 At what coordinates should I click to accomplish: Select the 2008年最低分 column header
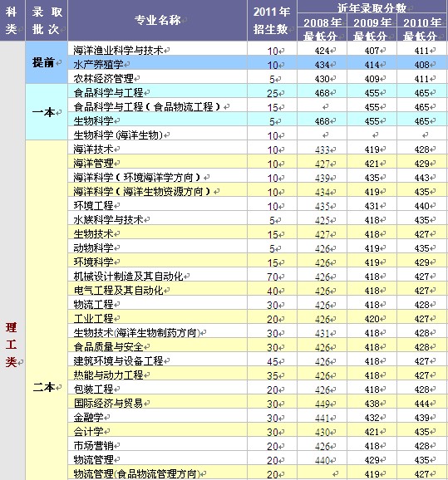point(322,29)
